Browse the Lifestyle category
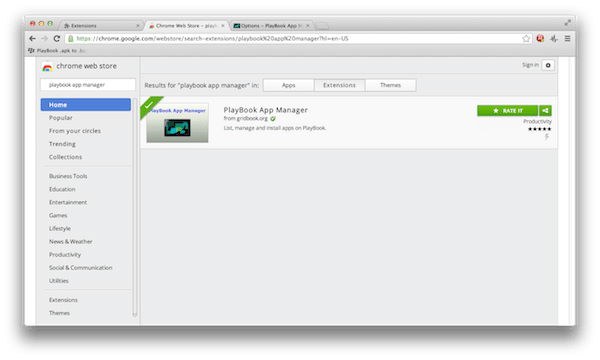The image size is (600, 360). click(60, 228)
